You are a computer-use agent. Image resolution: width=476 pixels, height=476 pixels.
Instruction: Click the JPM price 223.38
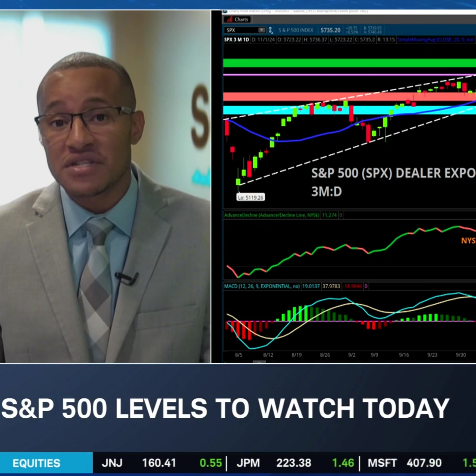point(294,463)
